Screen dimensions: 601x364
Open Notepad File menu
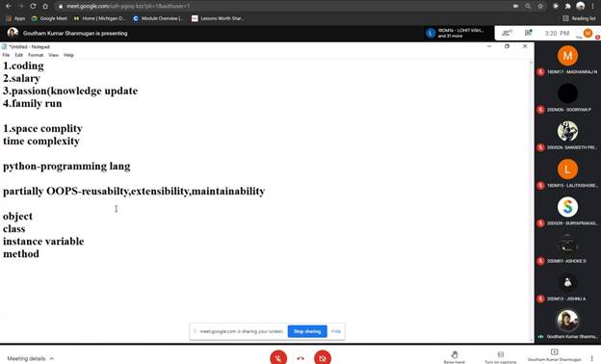[6, 55]
